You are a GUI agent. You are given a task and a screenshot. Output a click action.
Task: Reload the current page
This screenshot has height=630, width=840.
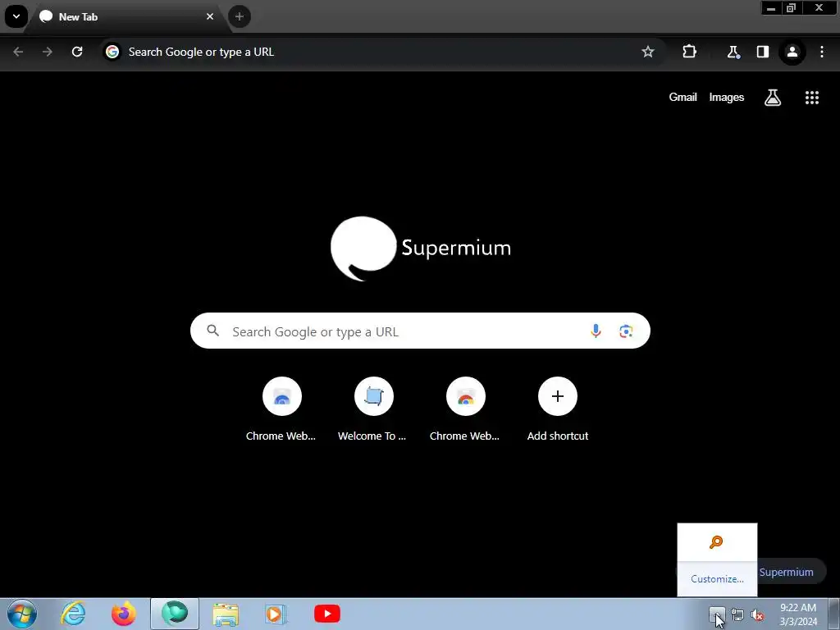tap(77, 52)
